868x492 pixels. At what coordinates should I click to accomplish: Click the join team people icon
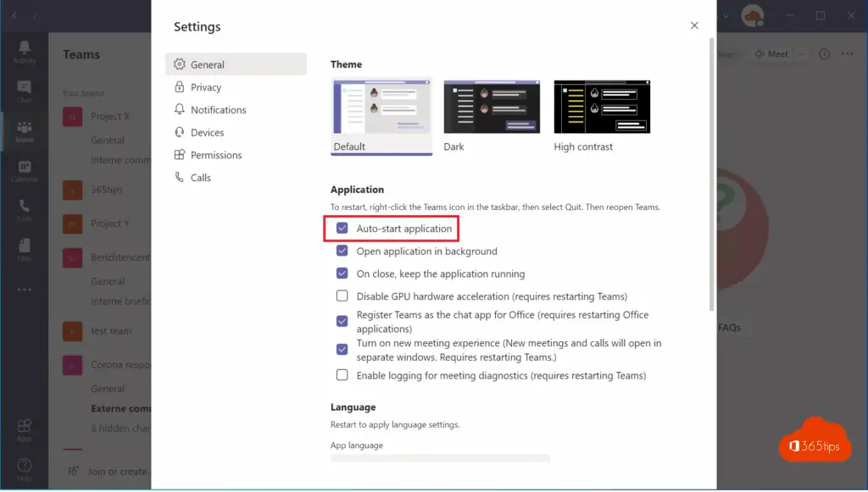(73, 471)
